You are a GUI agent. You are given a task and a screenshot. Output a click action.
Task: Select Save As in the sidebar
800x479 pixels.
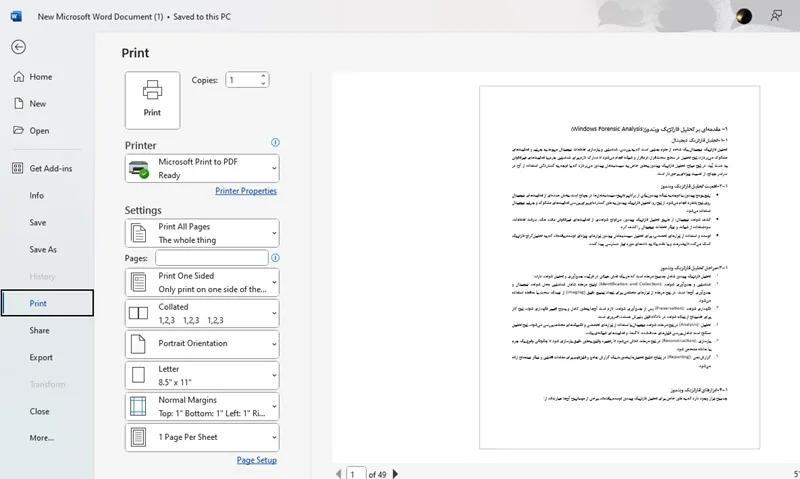[x=43, y=249]
